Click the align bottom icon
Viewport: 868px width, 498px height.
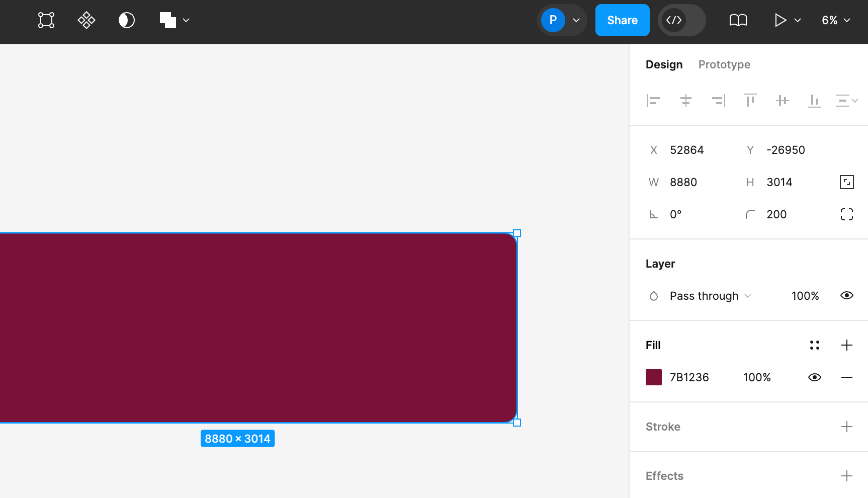815,101
